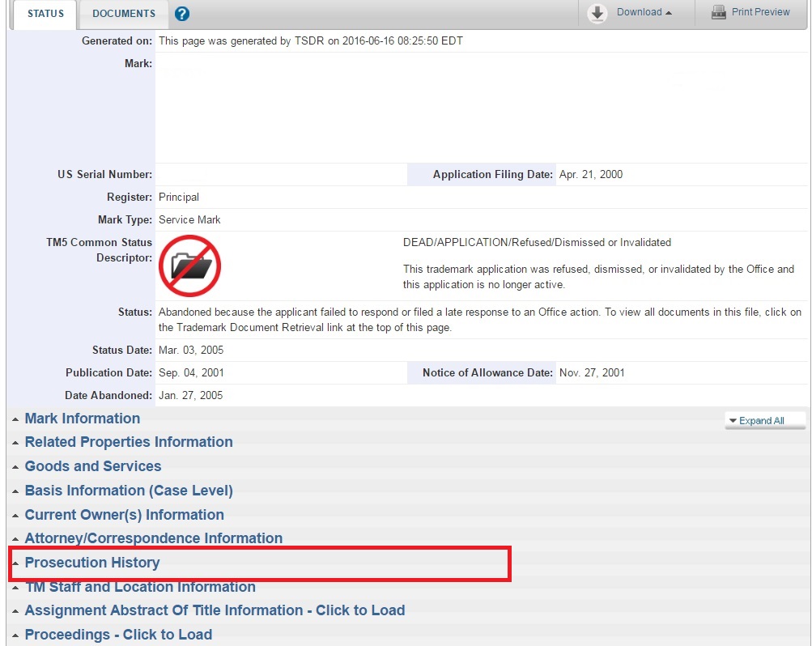This screenshot has width=812, height=646.
Task: Expand Basis Information (Case Level) section
Action: click(x=129, y=491)
